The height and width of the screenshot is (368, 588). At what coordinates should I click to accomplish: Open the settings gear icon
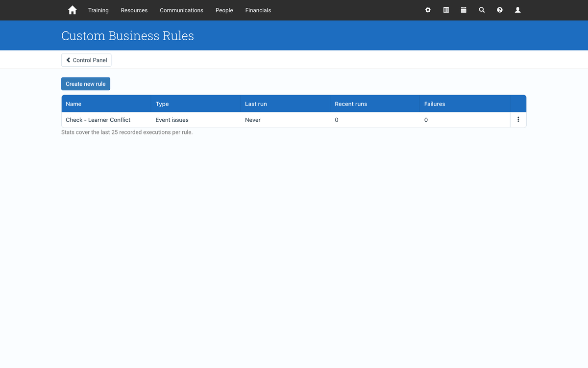(428, 10)
